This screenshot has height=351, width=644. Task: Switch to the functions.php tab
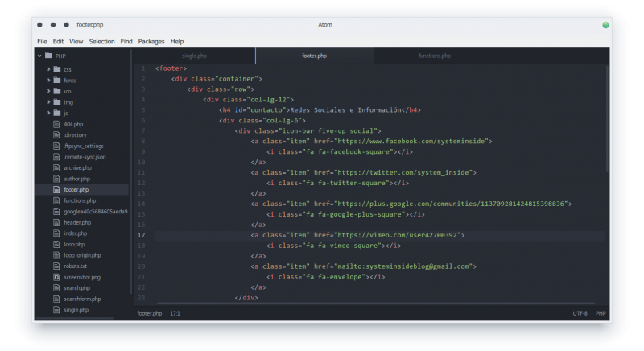435,56
